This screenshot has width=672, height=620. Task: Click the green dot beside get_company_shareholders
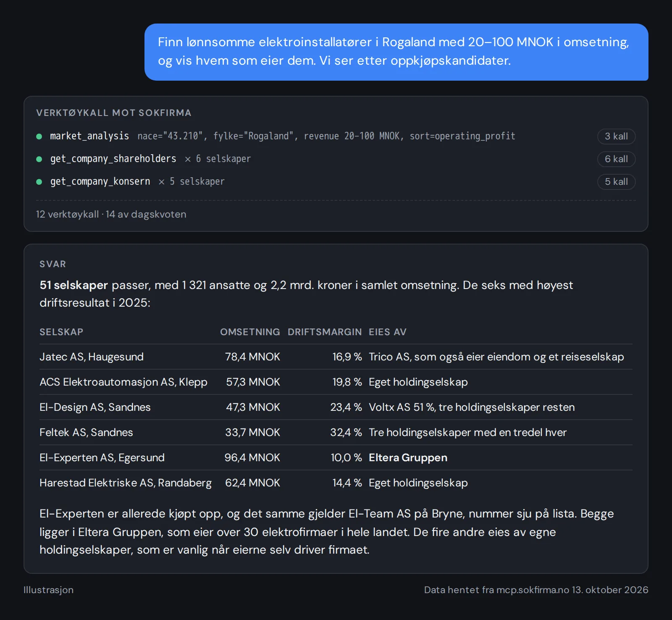point(39,159)
